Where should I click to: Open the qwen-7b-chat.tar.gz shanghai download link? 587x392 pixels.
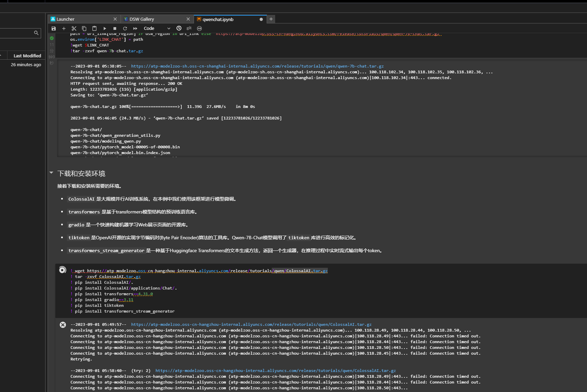tap(257, 66)
